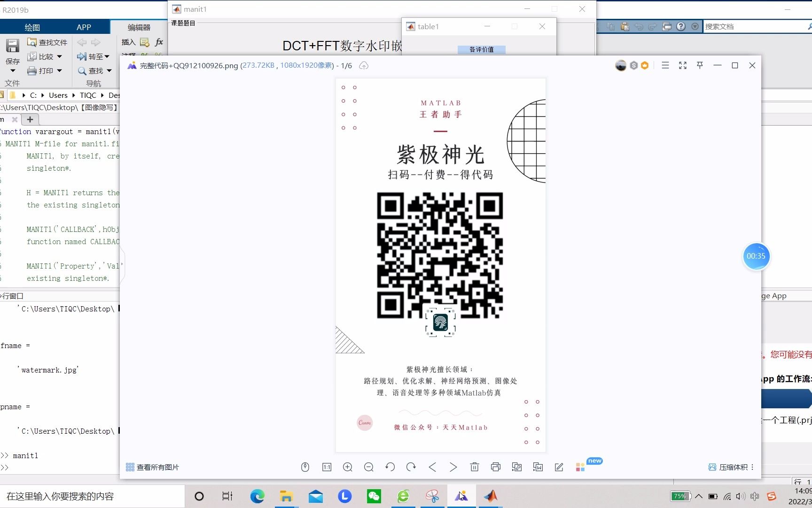Open the quick access toolbar dropdown arrow
Image resolution: width=812 pixels, height=508 pixels.
pyautogui.click(x=695, y=27)
